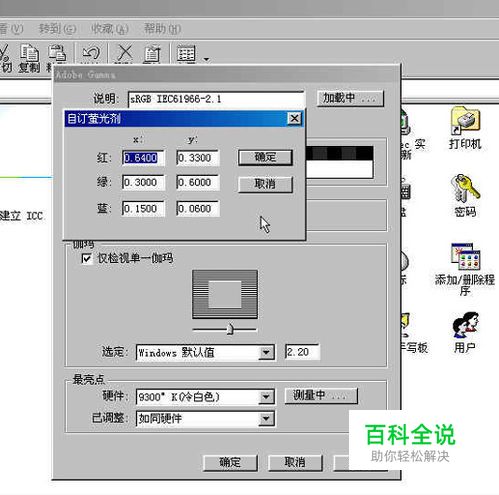
Task: Click the blue y field 0.0600
Action: (198, 209)
